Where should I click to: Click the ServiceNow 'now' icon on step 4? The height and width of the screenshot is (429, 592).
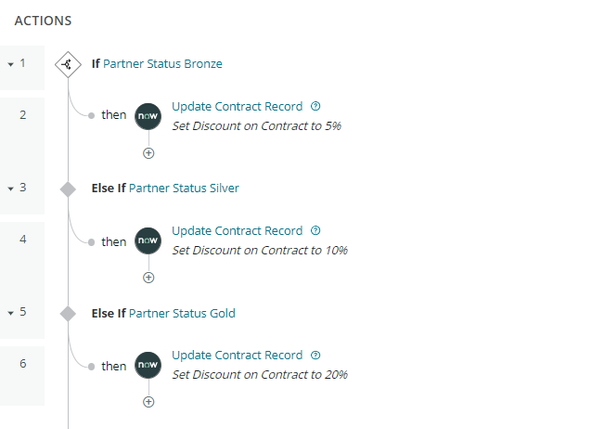tap(148, 241)
